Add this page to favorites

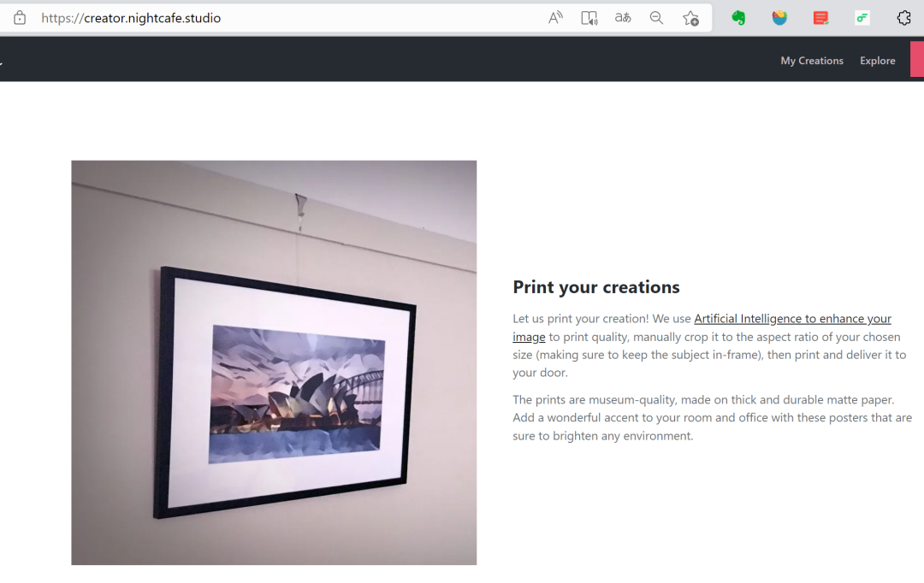click(x=690, y=18)
